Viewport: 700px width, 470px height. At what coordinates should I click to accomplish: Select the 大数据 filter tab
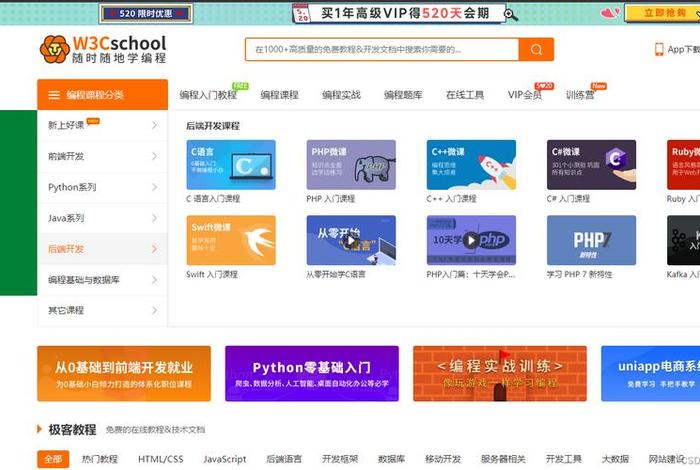tap(615, 459)
